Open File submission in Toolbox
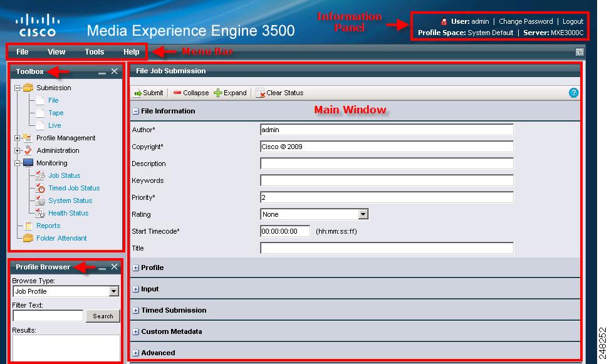 coord(53,100)
